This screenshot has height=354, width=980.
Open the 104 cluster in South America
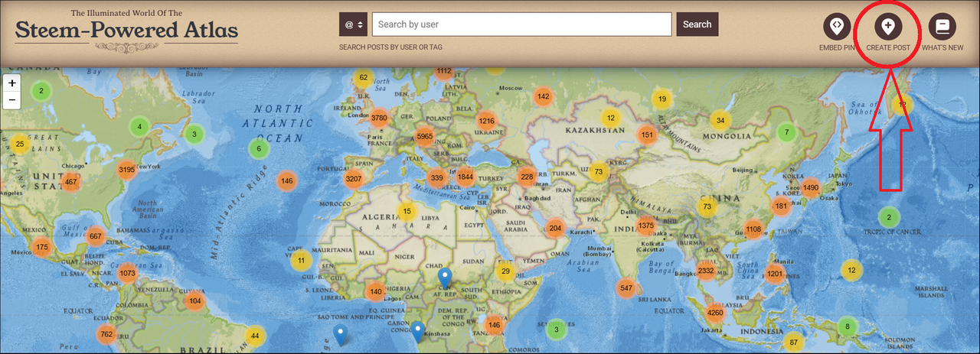click(194, 301)
